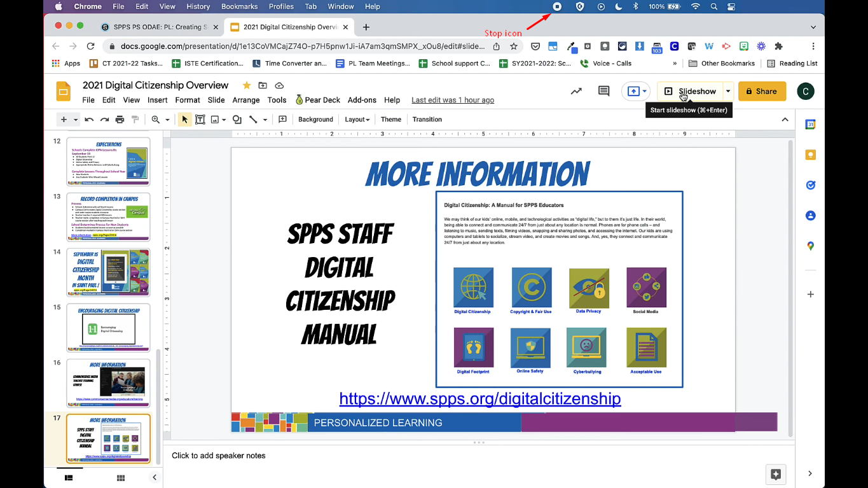Screen dimensions: 868x488
Task: Select slide 14 thumbnail
Action: [x=108, y=272]
